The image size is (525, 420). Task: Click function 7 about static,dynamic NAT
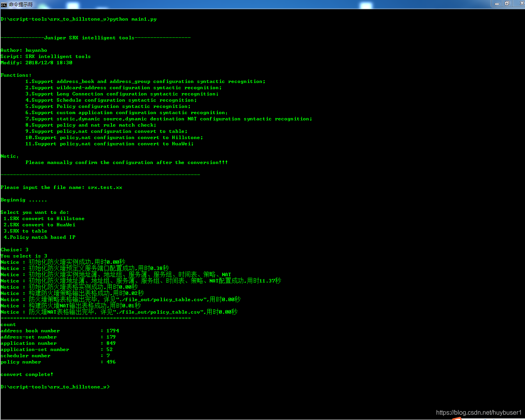pyautogui.click(x=169, y=119)
